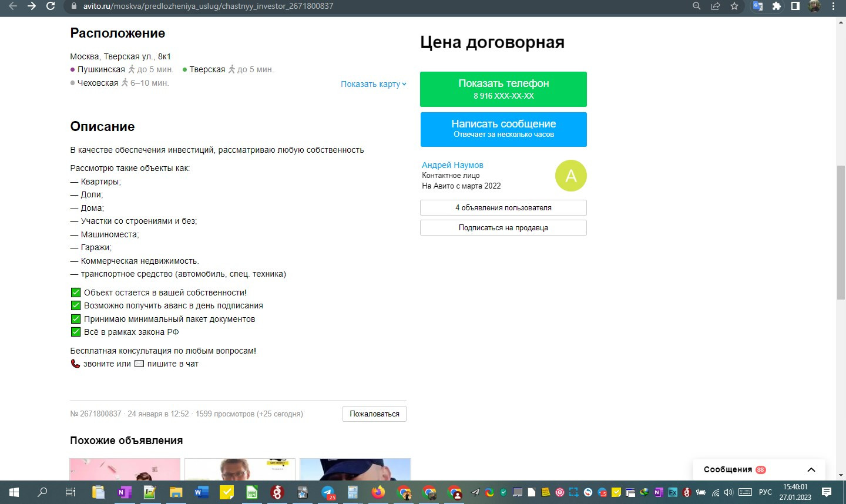Open the third similar listing thumbnail showing a man in a cap

click(355, 469)
